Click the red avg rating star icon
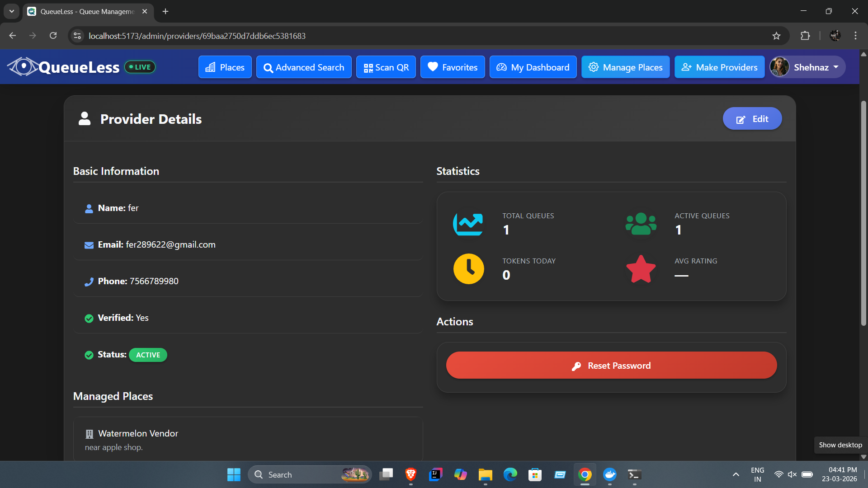This screenshot has height=488, width=868. point(641,269)
